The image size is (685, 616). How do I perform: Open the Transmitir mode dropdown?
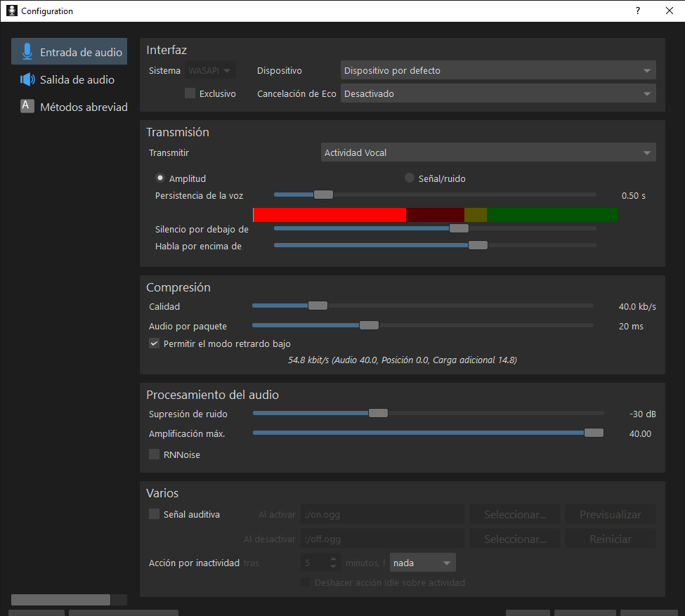[x=488, y=152]
